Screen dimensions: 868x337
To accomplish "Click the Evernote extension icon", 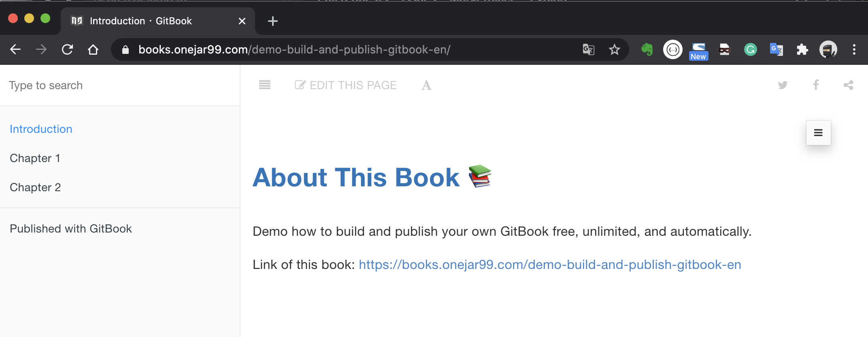I will pyautogui.click(x=647, y=49).
